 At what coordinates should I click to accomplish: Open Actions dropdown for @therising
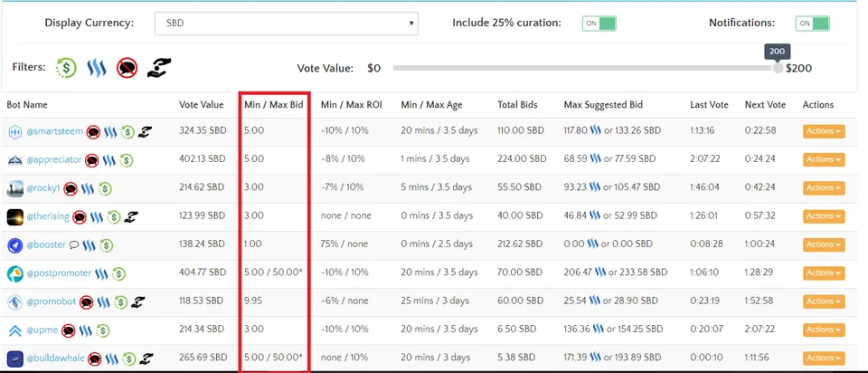click(x=824, y=216)
